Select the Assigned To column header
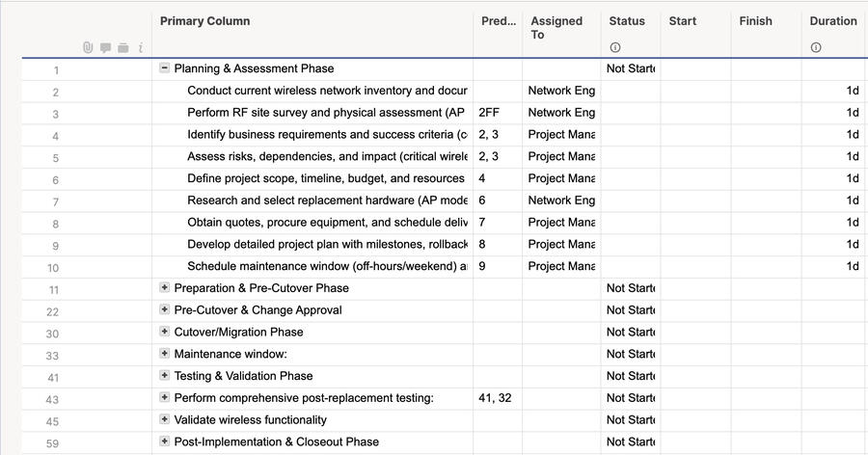Image resolution: width=868 pixels, height=455 pixels. coord(556,27)
